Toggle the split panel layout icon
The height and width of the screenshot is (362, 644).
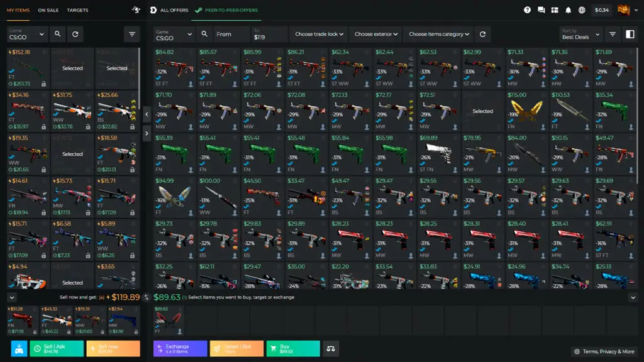(630, 35)
